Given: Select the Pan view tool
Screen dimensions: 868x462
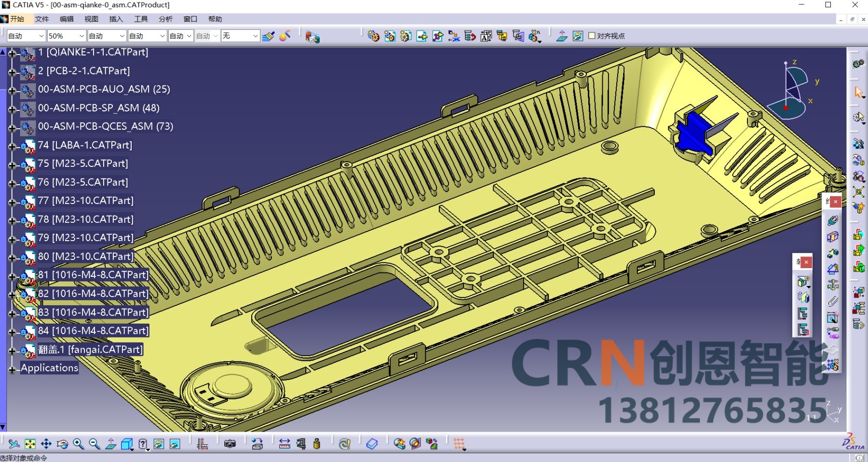Looking at the screenshot, I should click(46, 444).
